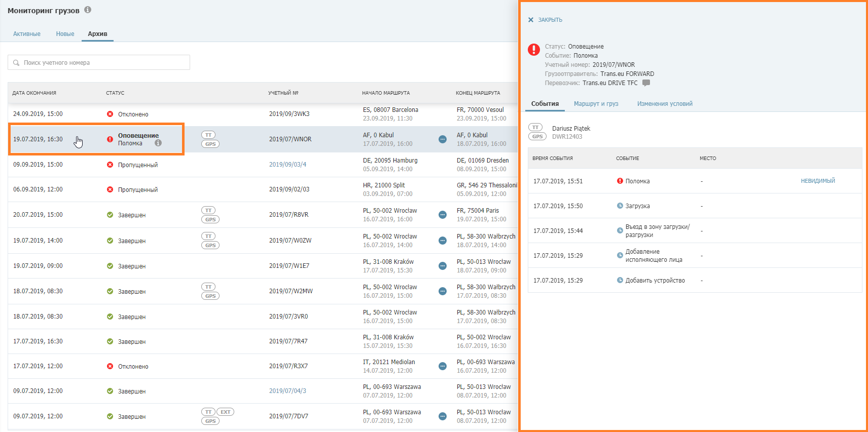Screen dimensions: 868x432
Task: Click the blue dots icon in the 2019/07/W2MW row
Action: pos(443,291)
